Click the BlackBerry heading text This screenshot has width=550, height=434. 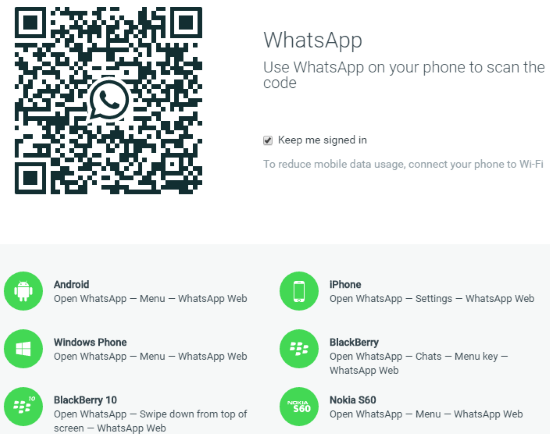click(x=354, y=342)
